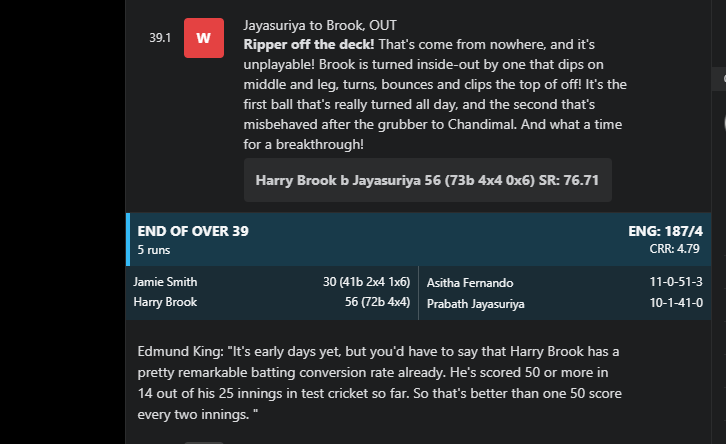Select the 'Ripper off the deck!' bold text
Screen dimensions: 726x444
[309, 44]
